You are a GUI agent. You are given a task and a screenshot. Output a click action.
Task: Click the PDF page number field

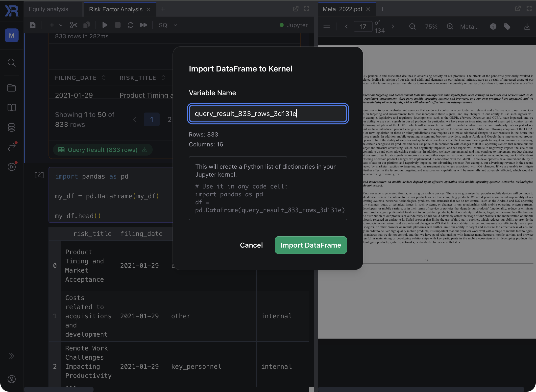(363, 26)
